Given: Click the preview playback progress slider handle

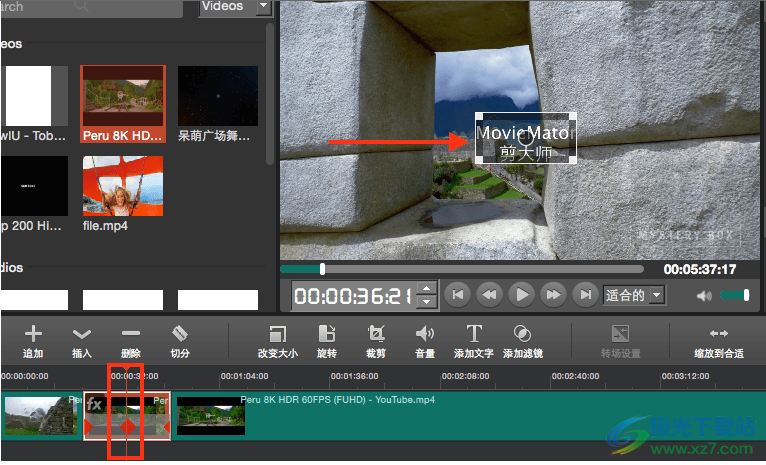Looking at the screenshot, I should click(x=322, y=269).
